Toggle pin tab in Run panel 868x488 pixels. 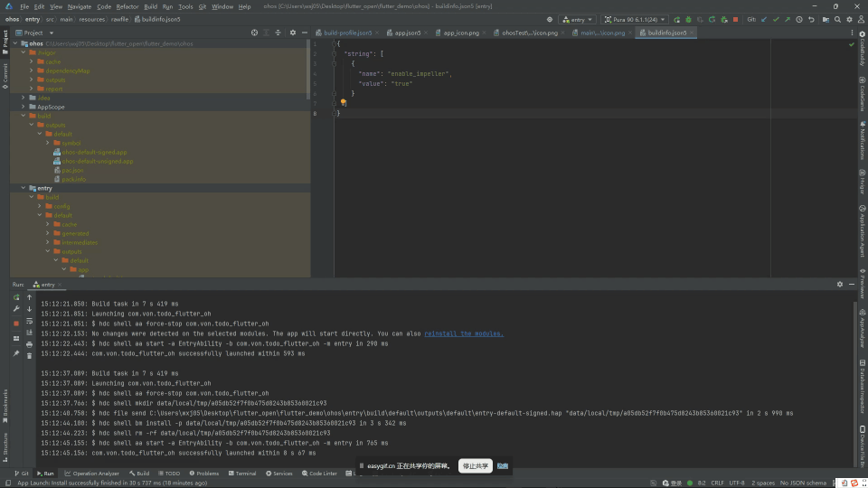[16, 353]
